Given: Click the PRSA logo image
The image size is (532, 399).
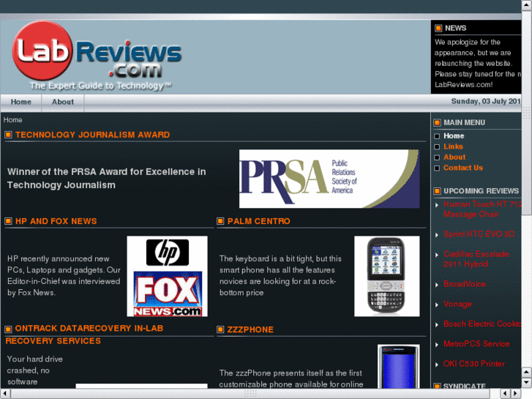Looking at the screenshot, I should 329,179.
